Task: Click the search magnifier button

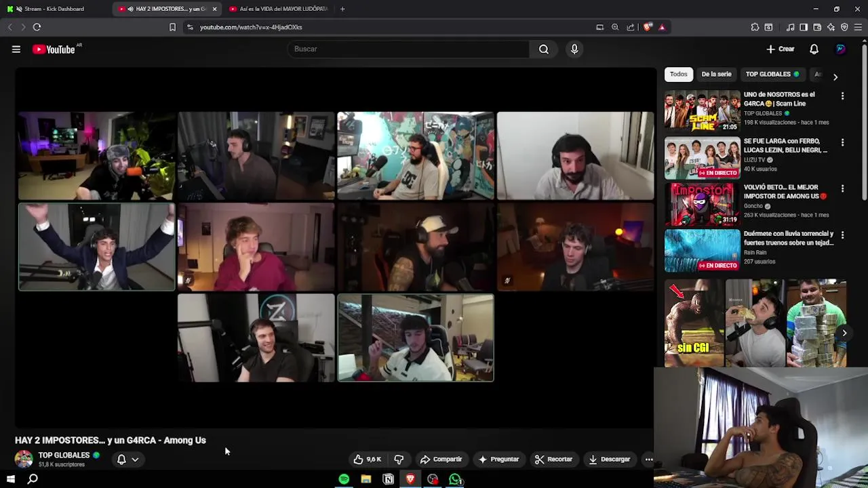Action: [544, 49]
